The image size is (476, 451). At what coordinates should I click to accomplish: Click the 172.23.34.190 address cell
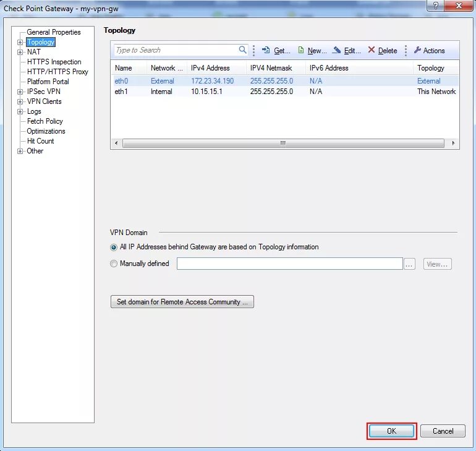212,81
